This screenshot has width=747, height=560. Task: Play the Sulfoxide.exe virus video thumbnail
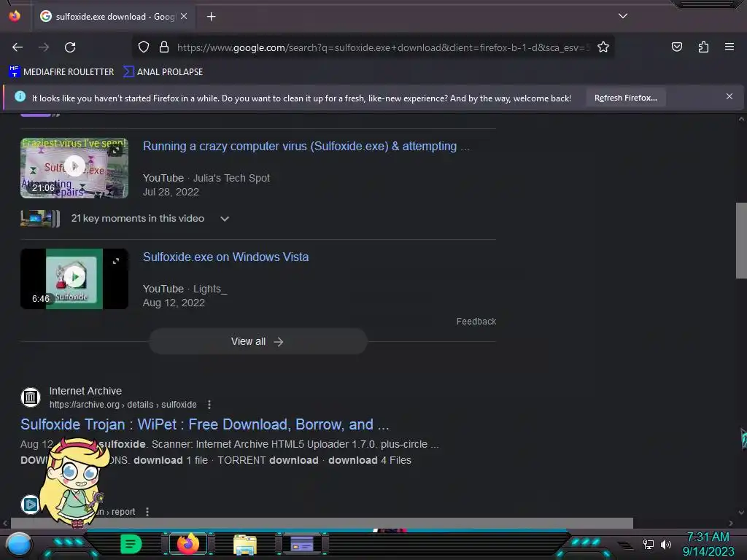[x=74, y=168]
